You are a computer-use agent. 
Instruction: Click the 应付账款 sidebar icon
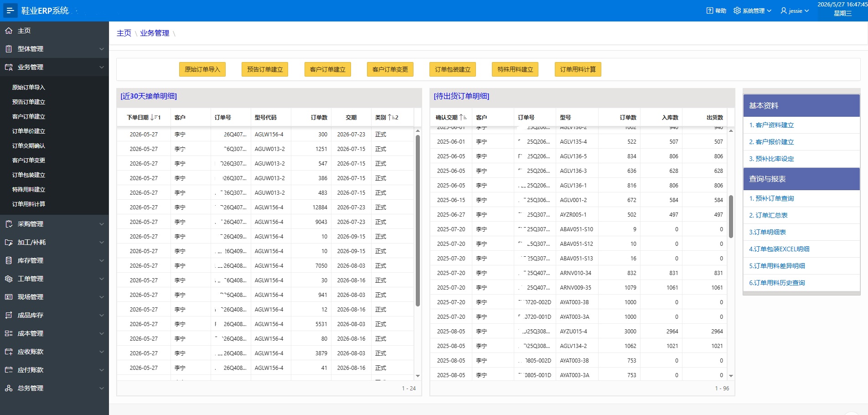coord(9,370)
